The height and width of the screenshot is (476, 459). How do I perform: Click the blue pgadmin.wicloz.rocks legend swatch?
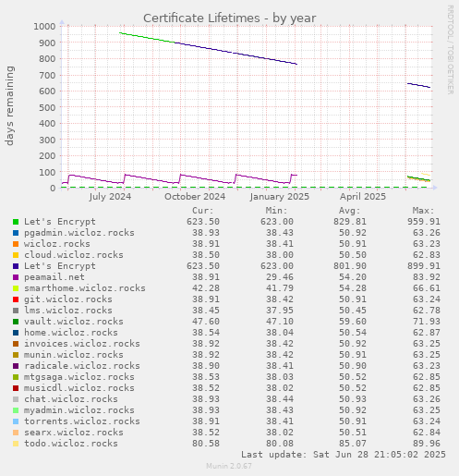coord(16,233)
